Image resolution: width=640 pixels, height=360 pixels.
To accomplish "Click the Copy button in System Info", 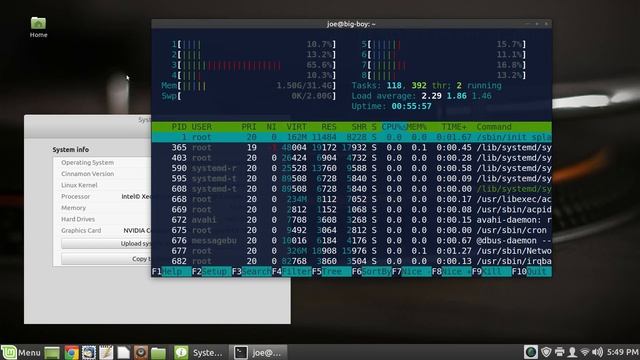I will (106, 259).
